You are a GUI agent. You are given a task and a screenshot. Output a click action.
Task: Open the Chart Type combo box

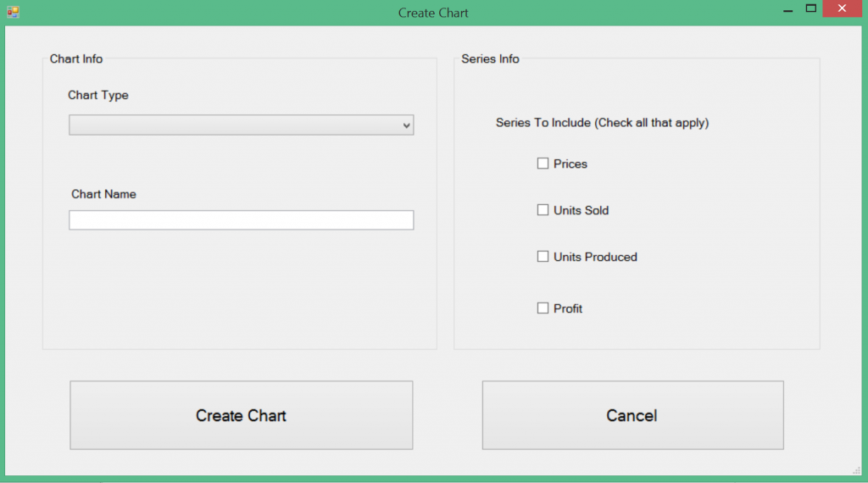(x=241, y=125)
